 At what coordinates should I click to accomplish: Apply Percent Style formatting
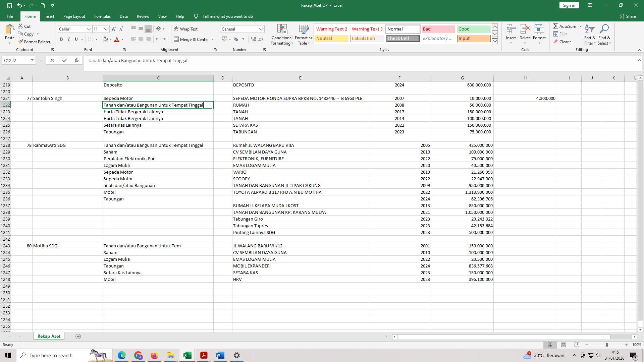tap(236, 39)
